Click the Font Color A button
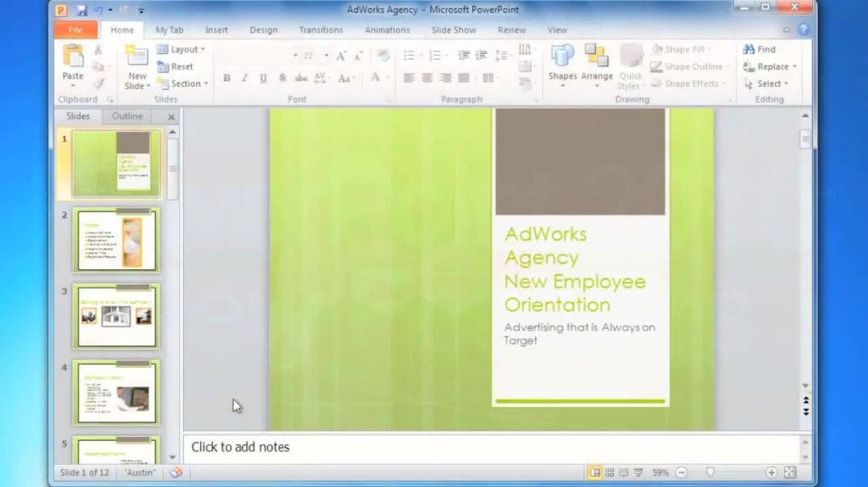The width and height of the screenshot is (868, 487). tap(375, 78)
